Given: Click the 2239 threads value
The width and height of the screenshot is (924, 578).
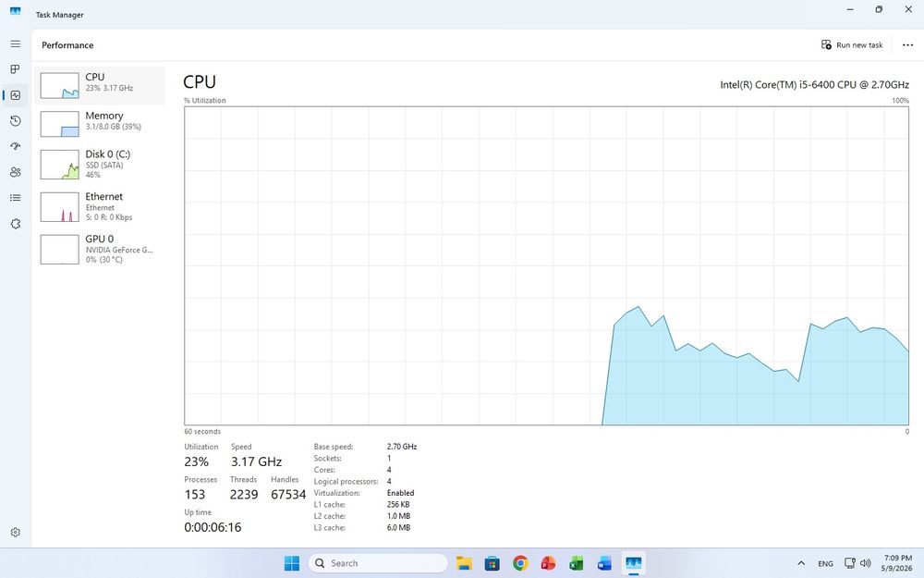Looking at the screenshot, I should 244,495.
